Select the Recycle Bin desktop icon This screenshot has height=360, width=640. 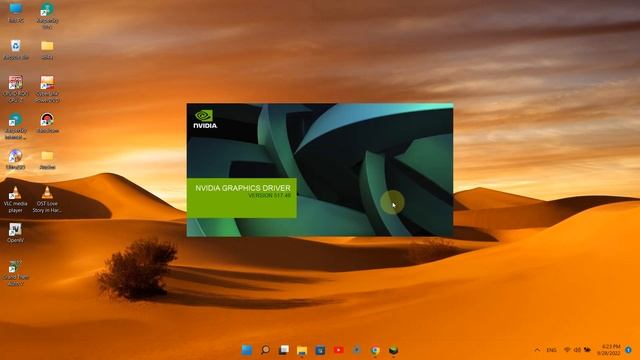click(x=16, y=49)
